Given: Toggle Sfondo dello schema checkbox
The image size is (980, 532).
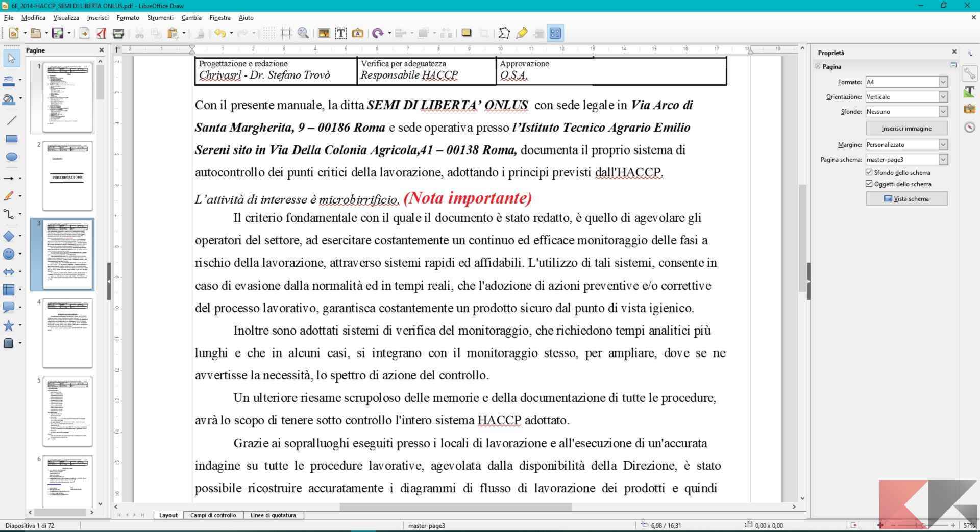Looking at the screenshot, I should 869,172.
